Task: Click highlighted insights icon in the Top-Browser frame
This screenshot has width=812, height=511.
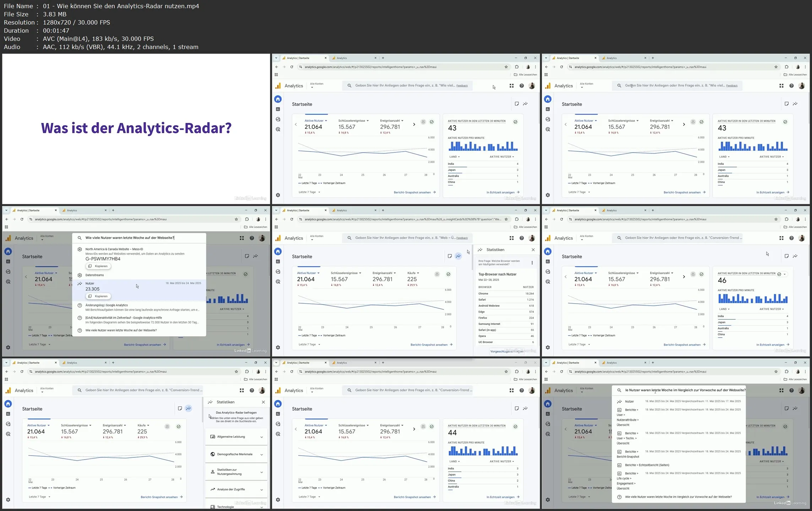Action: coord(458,256)
